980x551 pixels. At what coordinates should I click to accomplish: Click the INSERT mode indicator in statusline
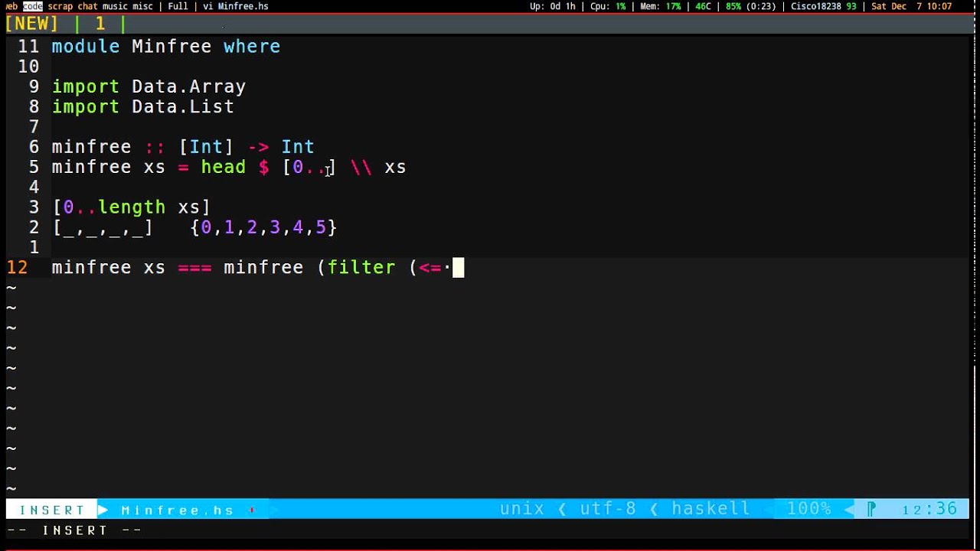[52, 510]
